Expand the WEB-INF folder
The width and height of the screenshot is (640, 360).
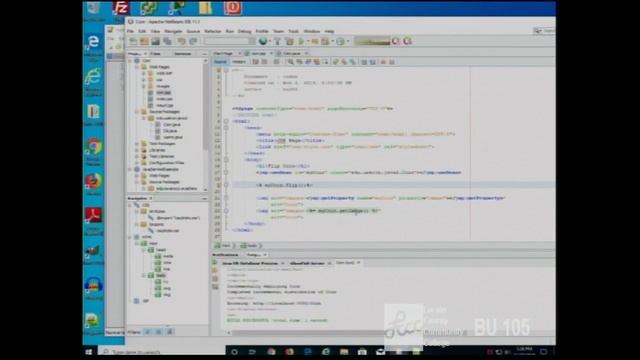(143, 73)
